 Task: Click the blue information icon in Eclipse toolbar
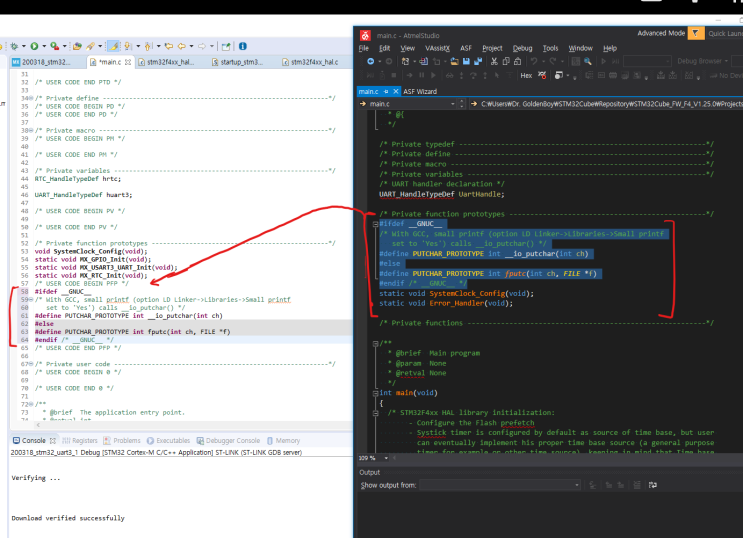click(243, 46)
